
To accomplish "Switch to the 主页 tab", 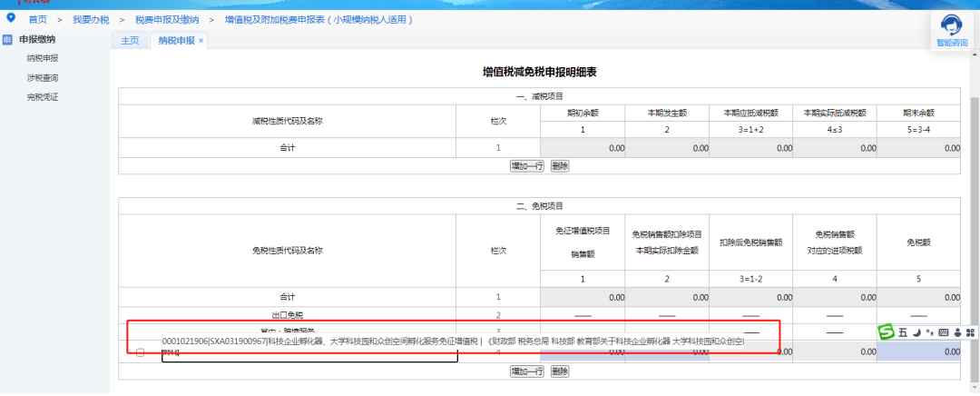I will coord(130,40).
